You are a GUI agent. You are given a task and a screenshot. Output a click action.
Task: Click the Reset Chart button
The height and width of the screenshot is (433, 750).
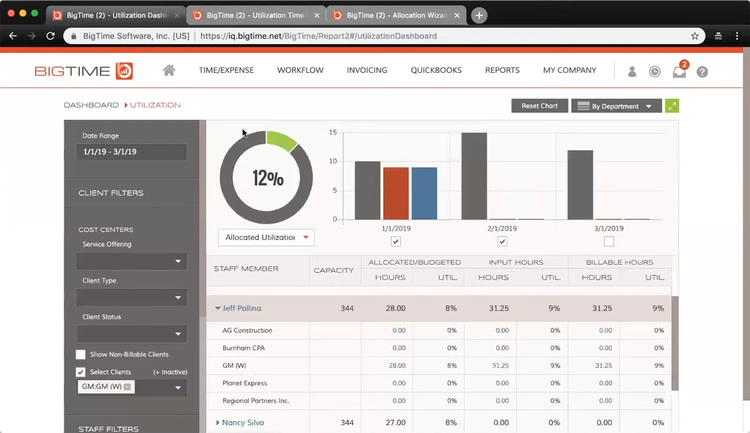pyautogui.click(x=540, y=106)
